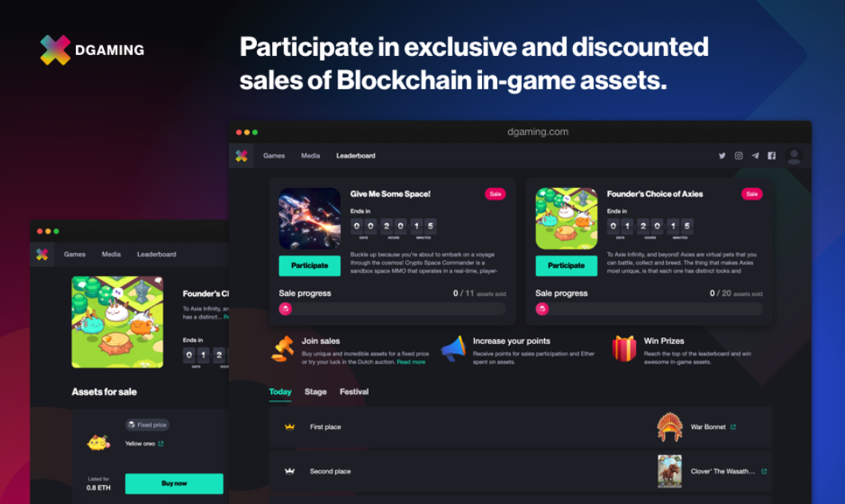Switch to the Stage tab
The width and height of the screenshot is (845, 504).
pyautogui.click(x=315, y=392)
